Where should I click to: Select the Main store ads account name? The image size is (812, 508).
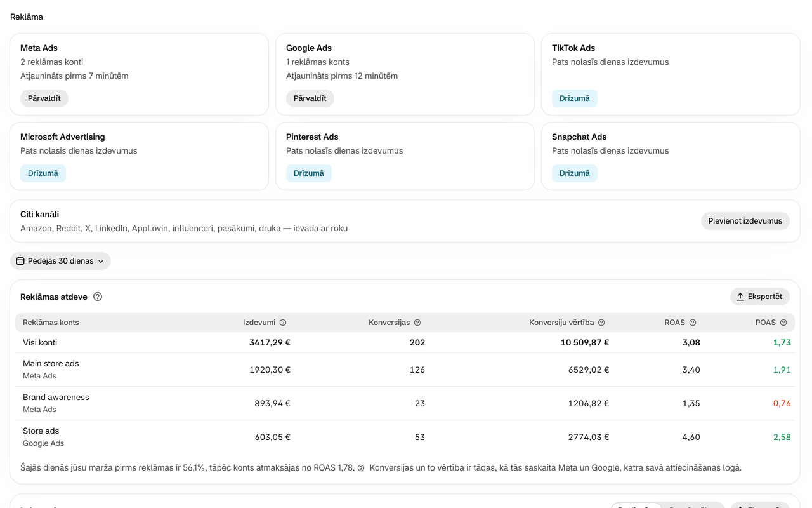click(51, 363)
